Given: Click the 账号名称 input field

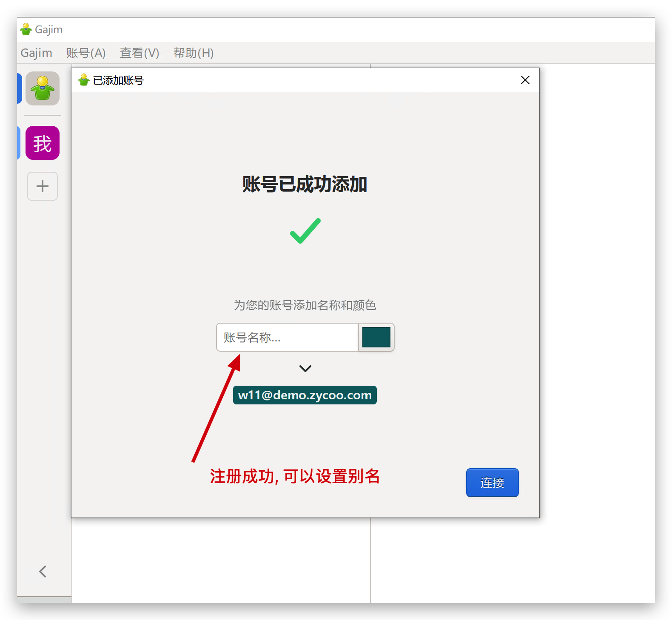Looking at the screenshot, I should tap(288, 337).
